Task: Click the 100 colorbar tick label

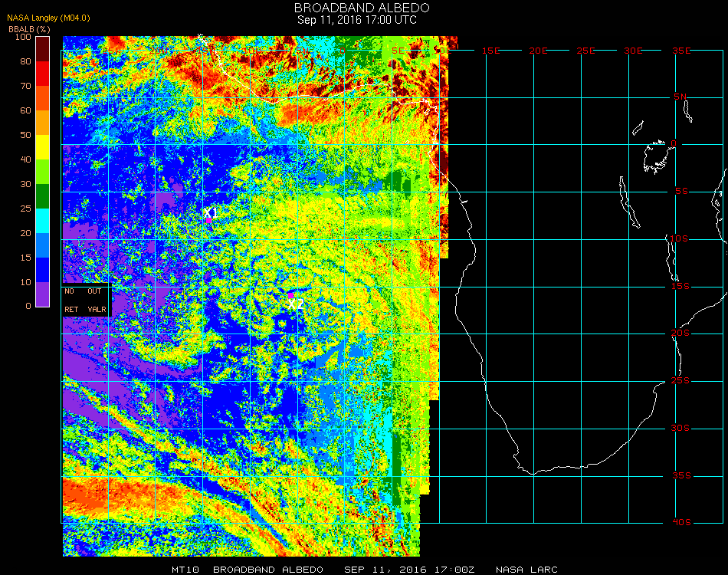Action: pos(23,37)
